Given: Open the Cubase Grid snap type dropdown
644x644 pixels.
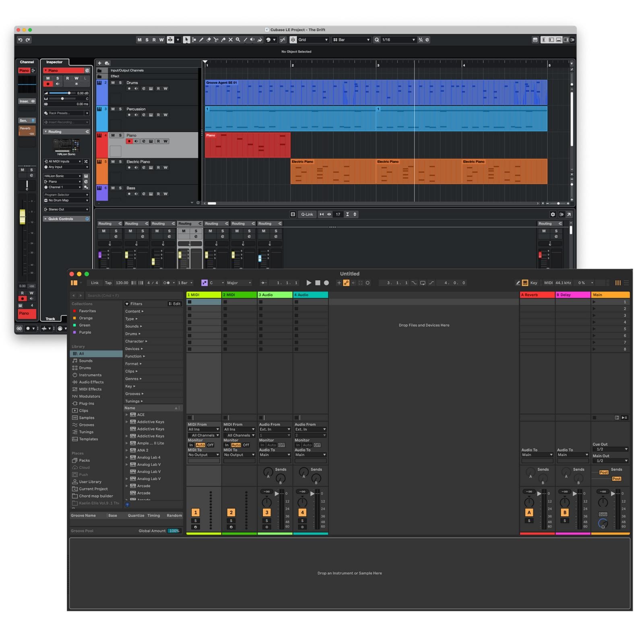Looking at the screenshot, I should click(x=314, y=40).
